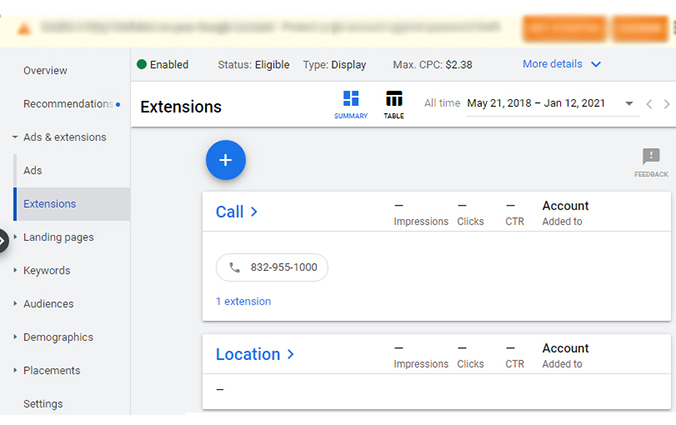
Task: Click the blue plus add extension button
Action: pyautogui.click(x=225, y=160)
